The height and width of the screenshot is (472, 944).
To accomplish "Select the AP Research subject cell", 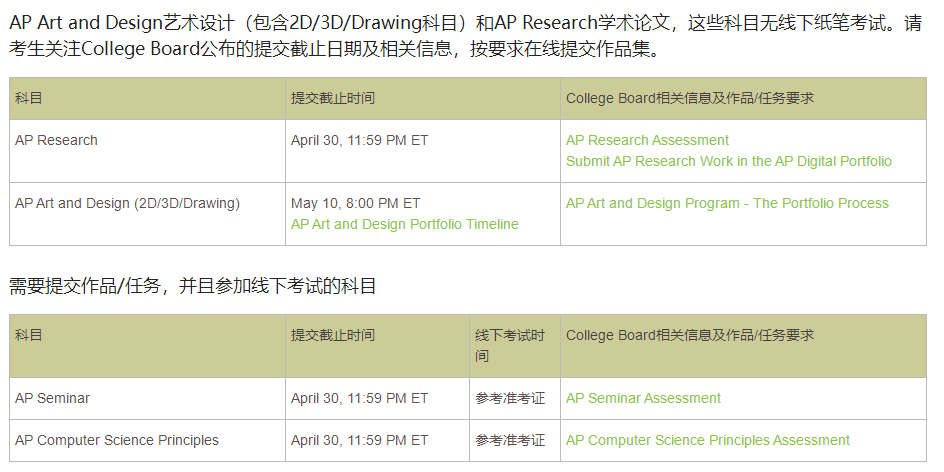I will (148, 151).
